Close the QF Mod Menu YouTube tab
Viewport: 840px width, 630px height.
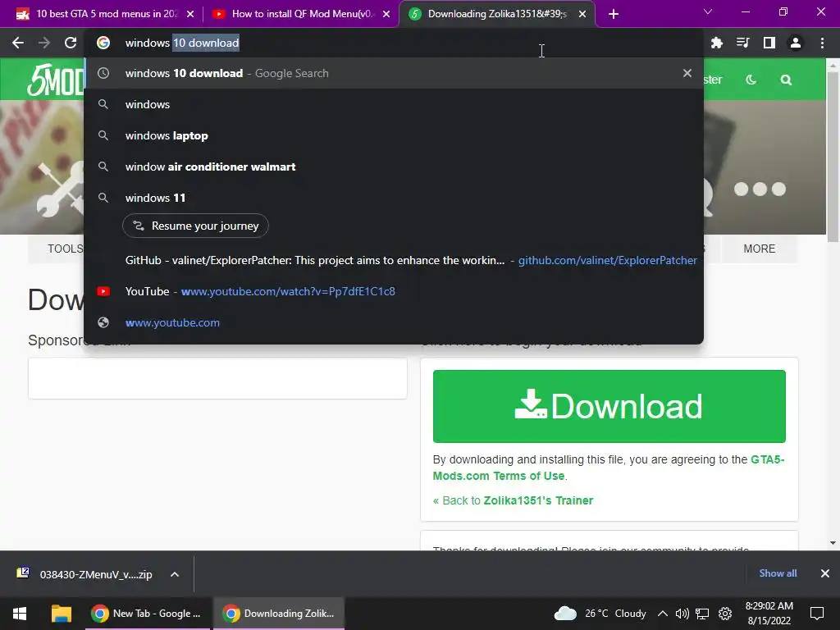pyautogui.click(x=386, y=14)
